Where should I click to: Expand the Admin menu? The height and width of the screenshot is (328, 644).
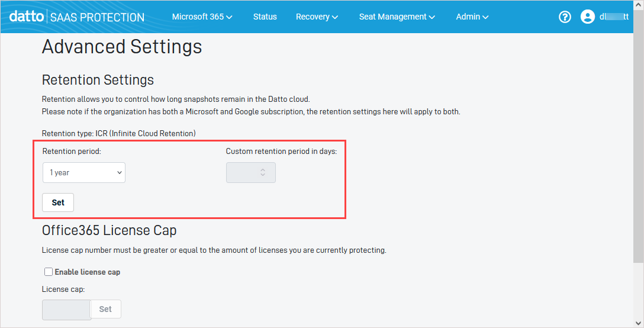tap(472, 17)
